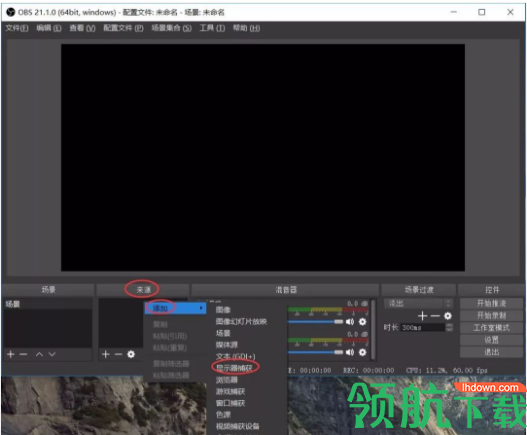Screen dimensions: 527x435
Task: Click the black preview canvas
Action: point(263,157)
